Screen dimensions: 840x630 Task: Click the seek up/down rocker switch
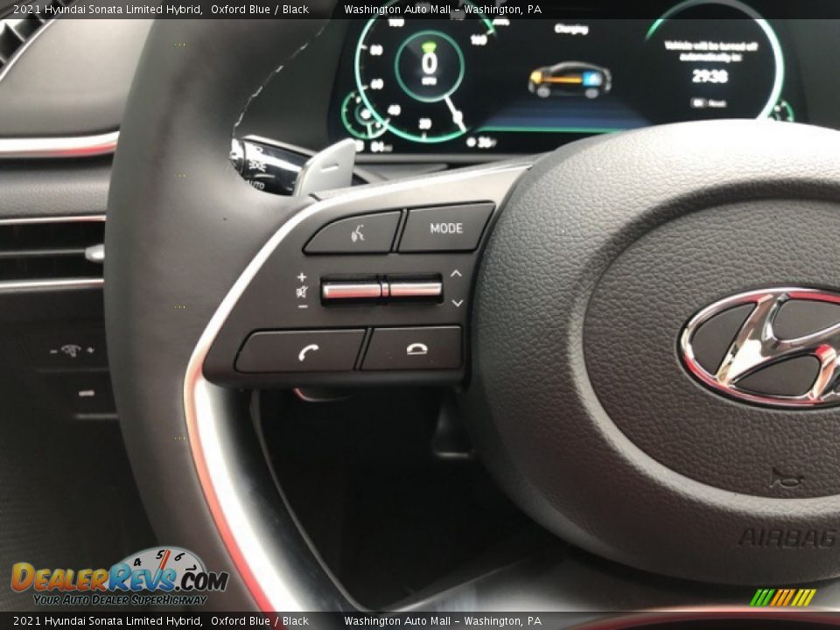point(415,289)
